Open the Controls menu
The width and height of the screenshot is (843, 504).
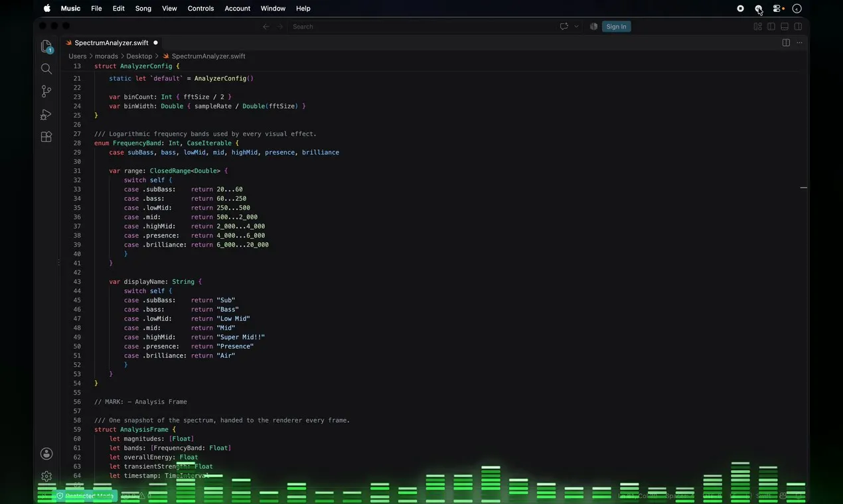(x=200, y=9)
